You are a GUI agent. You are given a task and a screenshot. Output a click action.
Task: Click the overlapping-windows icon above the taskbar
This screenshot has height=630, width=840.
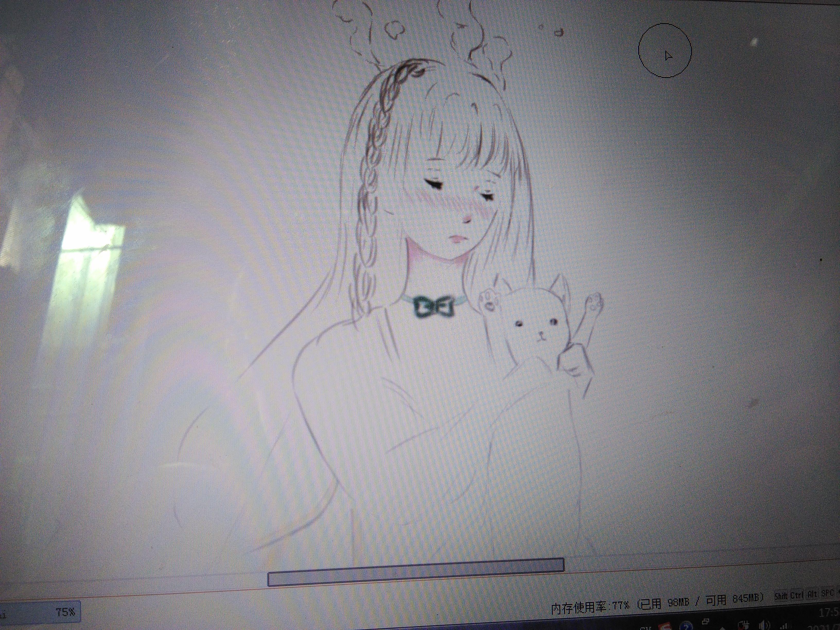click(706, 621)
